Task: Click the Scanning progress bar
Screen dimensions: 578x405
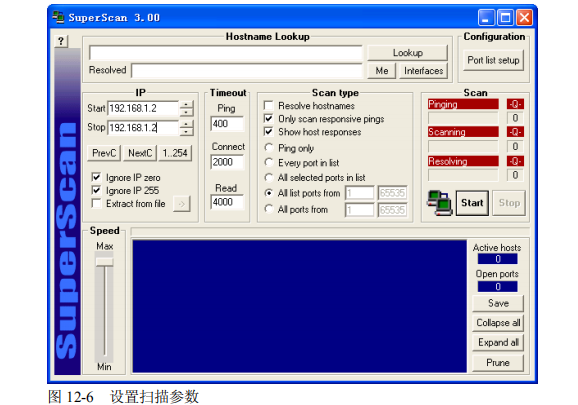Action: coord(463,147)
